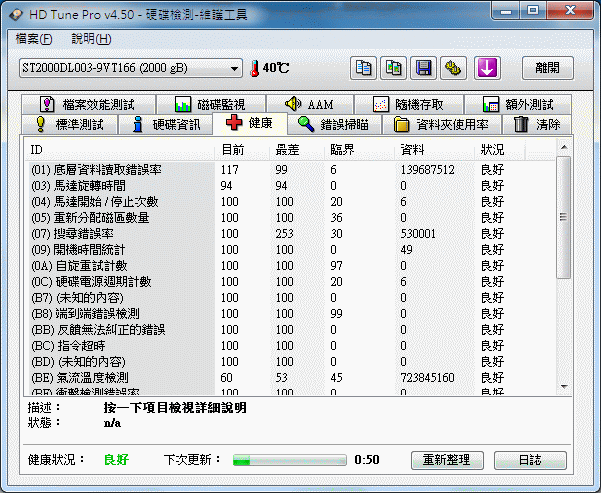
Task: Click data value 723845160
Action: [x=427, y=378]
